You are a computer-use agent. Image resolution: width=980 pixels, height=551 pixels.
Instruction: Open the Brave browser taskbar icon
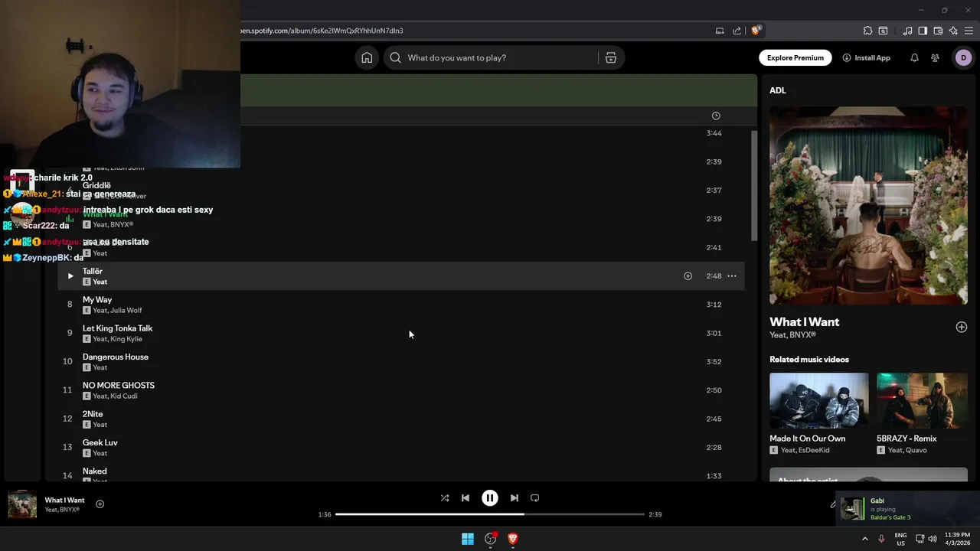coord(513,539)
